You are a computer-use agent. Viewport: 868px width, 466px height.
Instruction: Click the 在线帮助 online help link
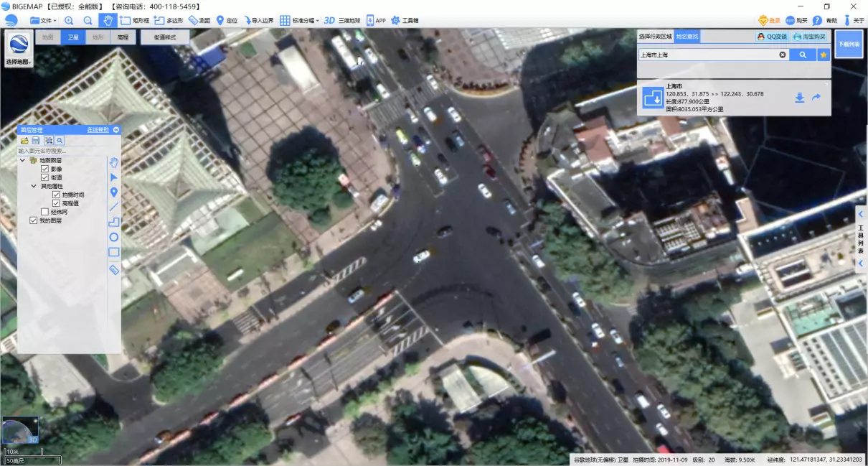tap(98, 130)
